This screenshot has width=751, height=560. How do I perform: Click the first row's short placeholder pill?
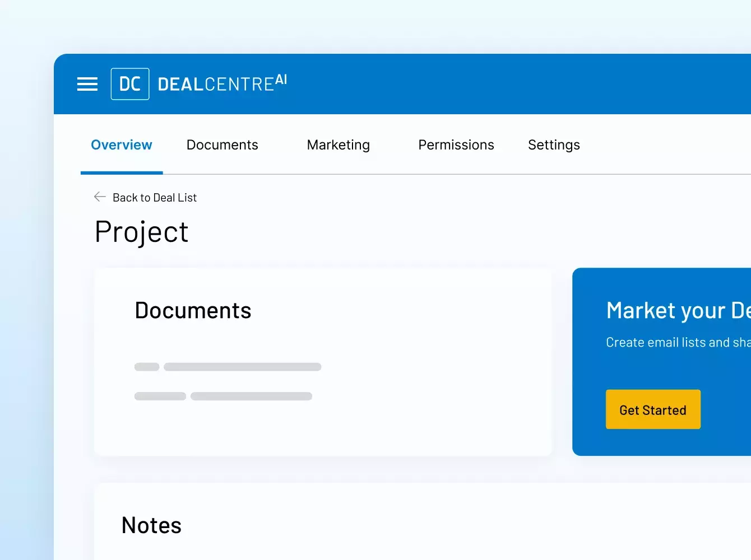147,367
